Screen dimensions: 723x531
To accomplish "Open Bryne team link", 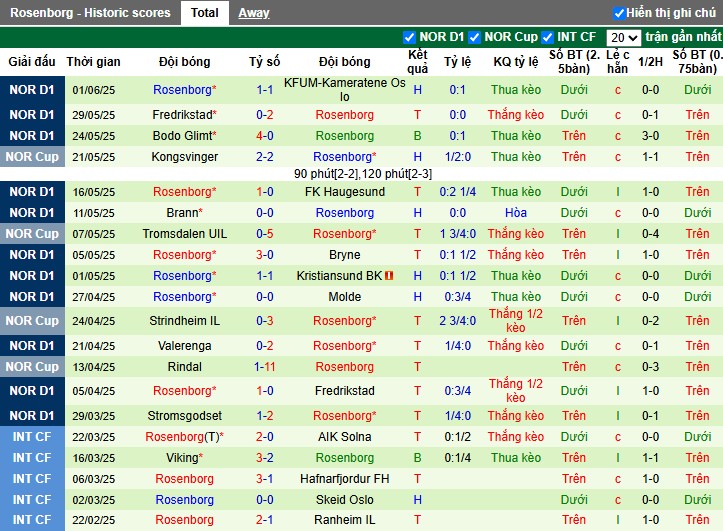I will coord(344,255).
